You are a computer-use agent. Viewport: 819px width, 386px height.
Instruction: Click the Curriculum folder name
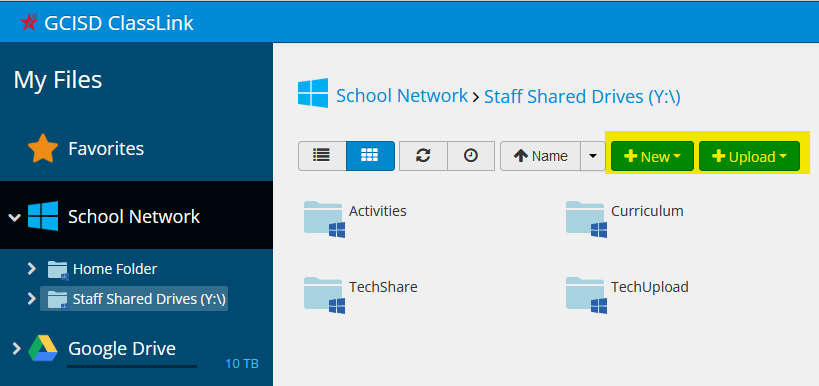(x=647, y=211)
